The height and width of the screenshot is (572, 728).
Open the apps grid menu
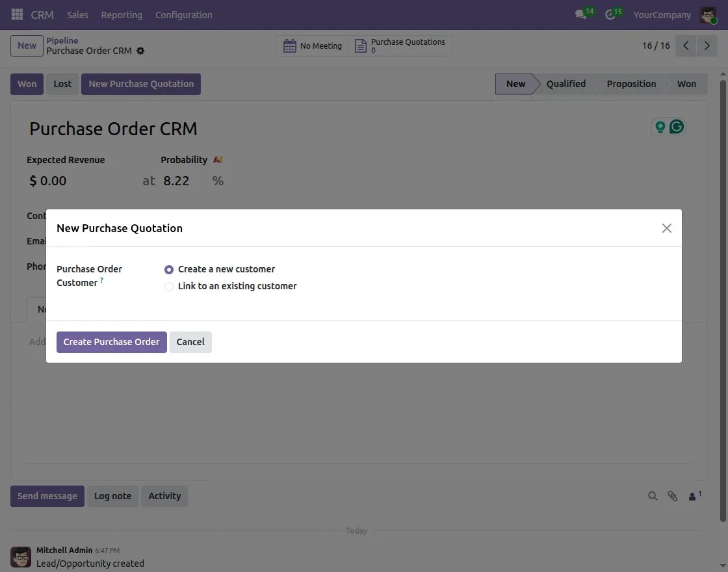pyautogui.click(x=16, y=14)
